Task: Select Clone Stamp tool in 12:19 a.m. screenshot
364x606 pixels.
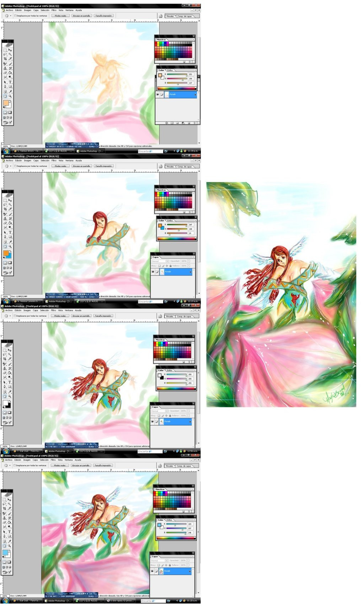Action: 5,218
